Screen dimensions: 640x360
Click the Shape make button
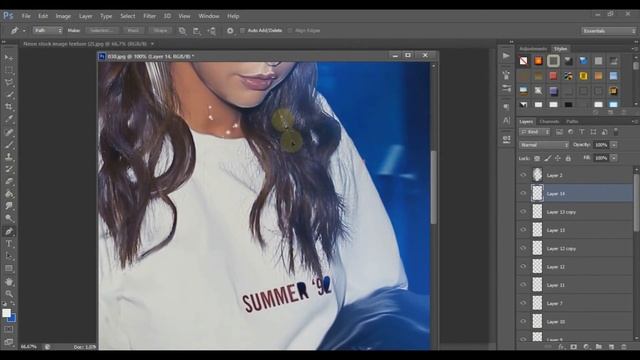coord(160,31)
